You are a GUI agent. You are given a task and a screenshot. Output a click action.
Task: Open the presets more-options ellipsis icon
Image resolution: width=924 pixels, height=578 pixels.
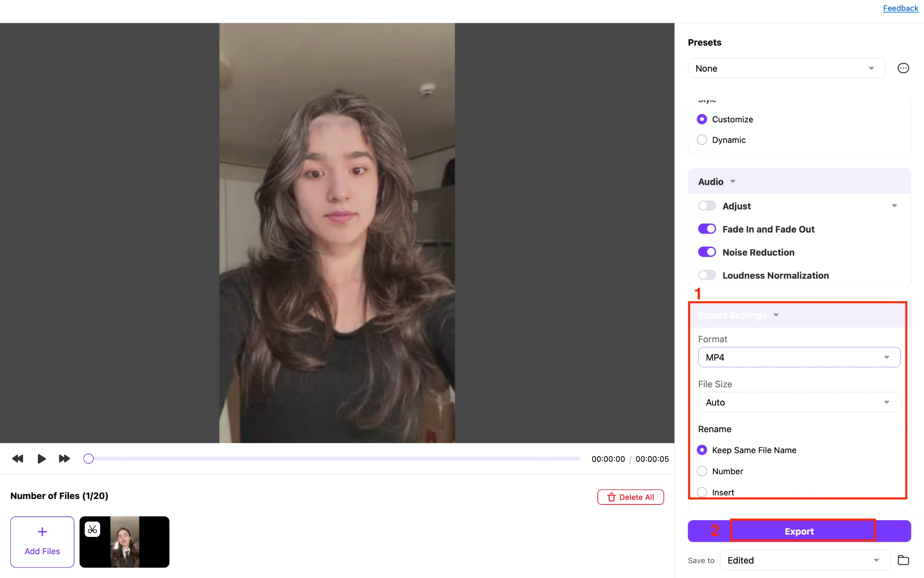pyautogui.click(x=903, y=68)
